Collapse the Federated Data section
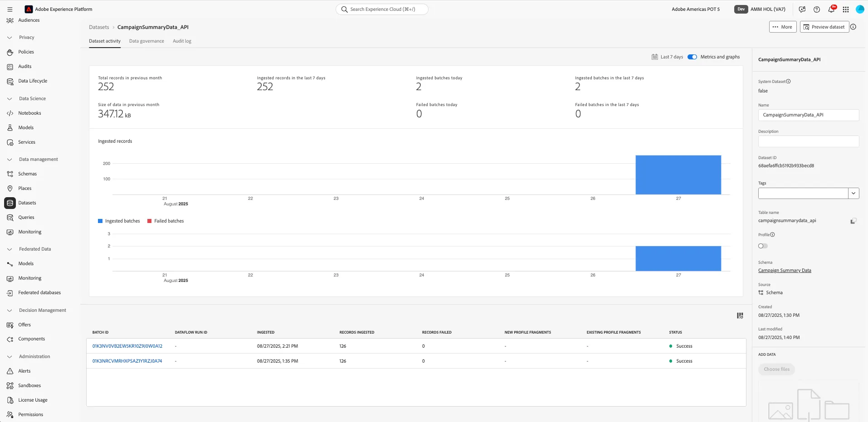868x422 pixels. click(10, 249)
